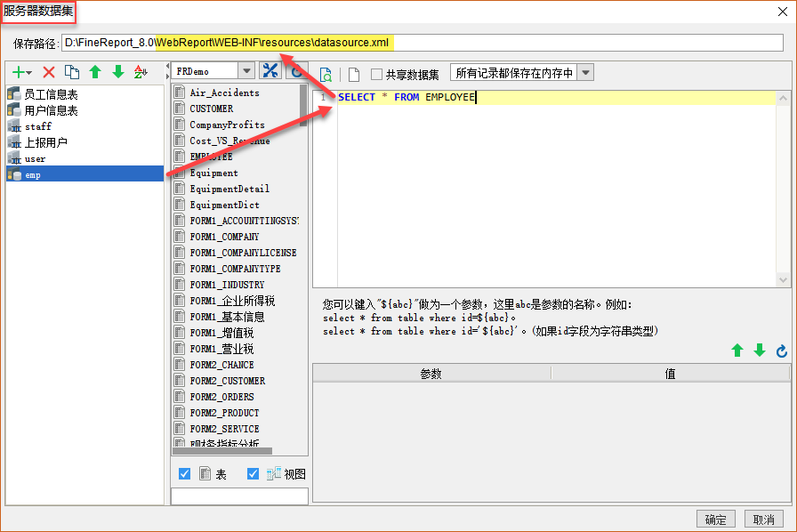The width and height of the screenshot is (797, 532).
Task: Click the table list horizontal scrollbar
Action: 222,451
